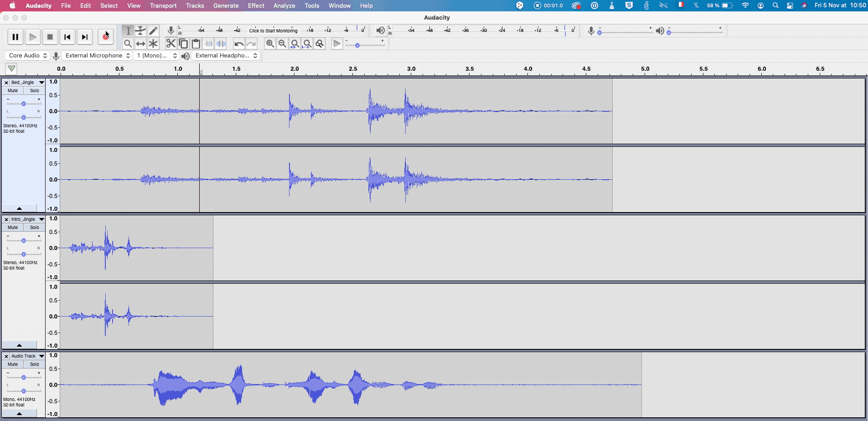Click the Cut scissors icon

pyautogui.click(x=170, y=44)
